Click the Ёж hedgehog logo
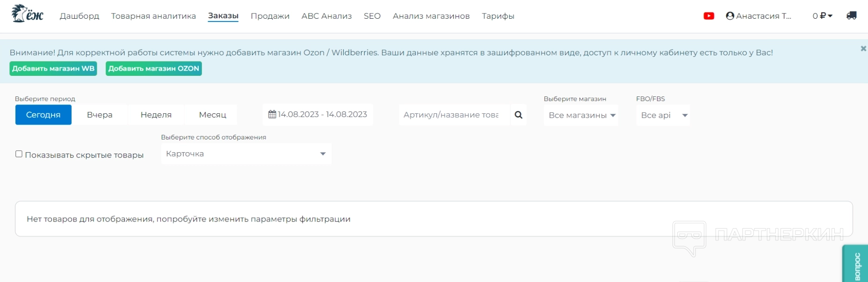The width and height of the screenshot is (868, 282). tap(27, 14)
